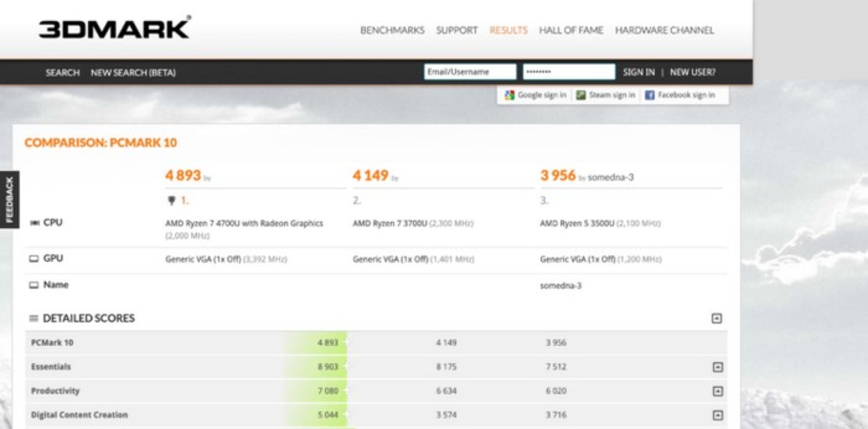Click the Name row icon
Screen dimensions: 868x429
[x=33, y=285]
